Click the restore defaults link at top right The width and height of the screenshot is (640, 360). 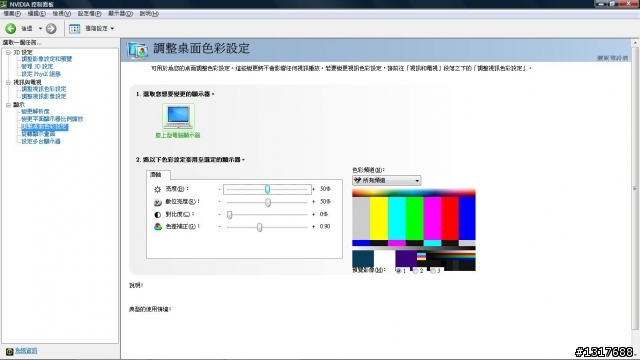(612, 58)
